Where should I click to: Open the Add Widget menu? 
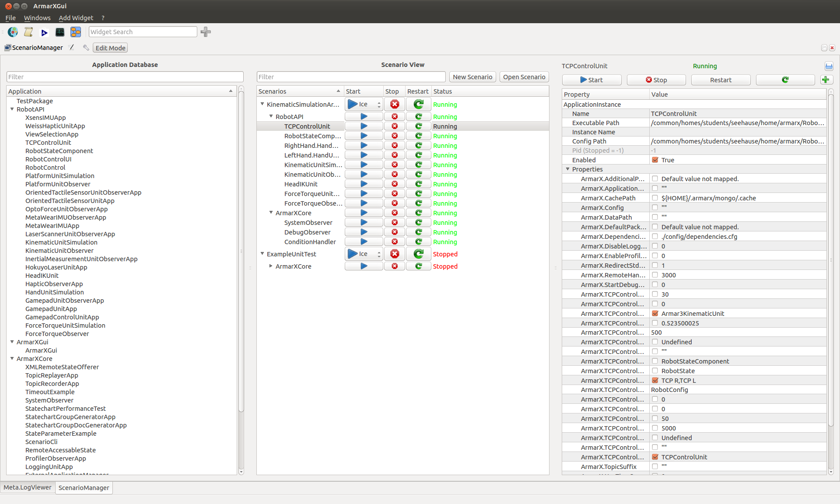point(76,18)
